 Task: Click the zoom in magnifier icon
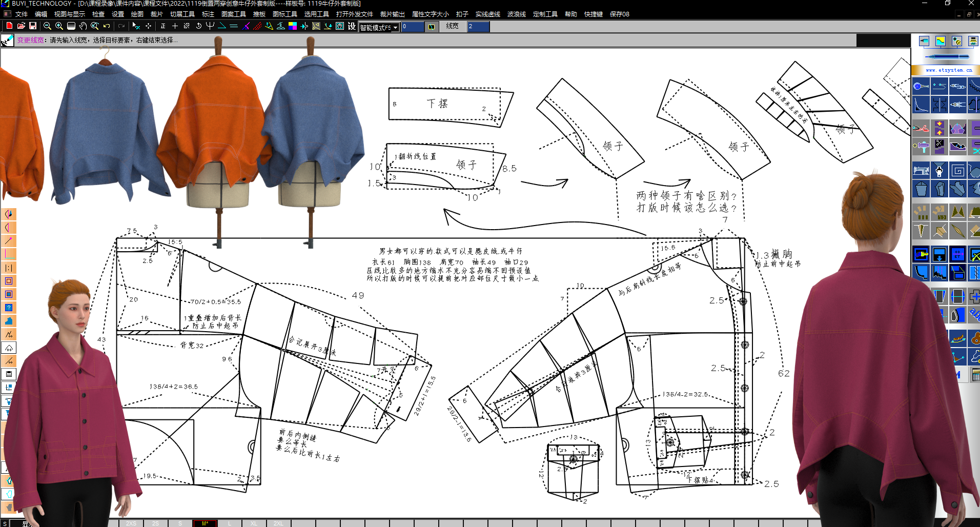pyautogui.click(x=59, y=26)
